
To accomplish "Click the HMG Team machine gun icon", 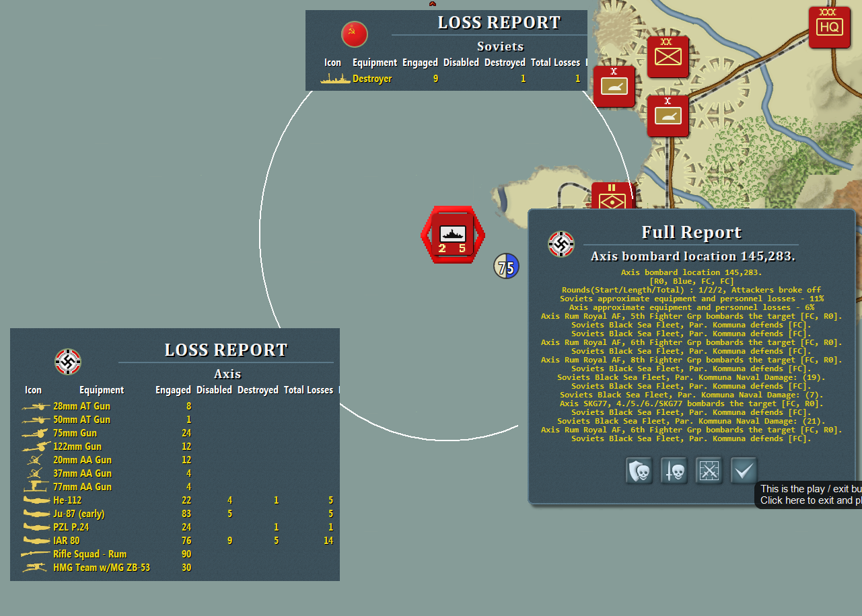I will point(34,568).
